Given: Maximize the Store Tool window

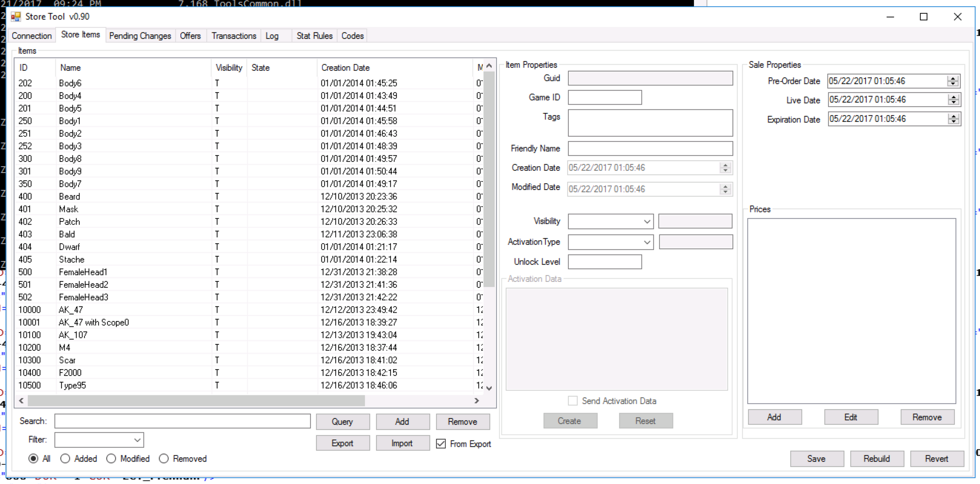Looking at the screenshot, I should [924, 17].
